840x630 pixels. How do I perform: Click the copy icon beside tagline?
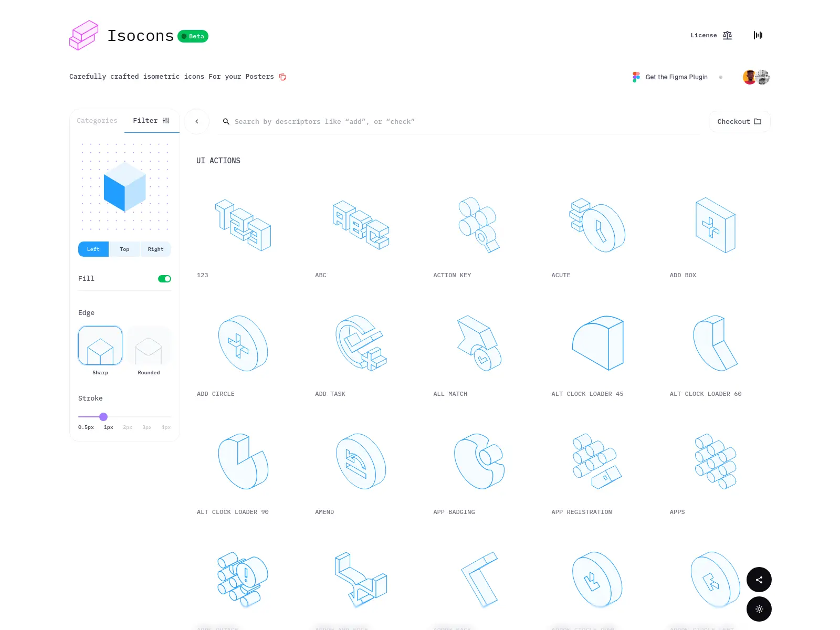282,77
